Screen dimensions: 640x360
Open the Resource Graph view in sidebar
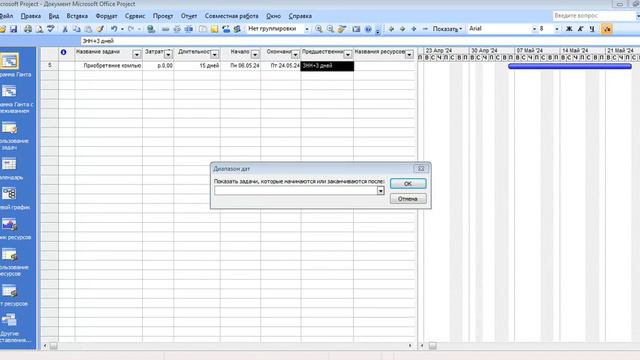10,228
